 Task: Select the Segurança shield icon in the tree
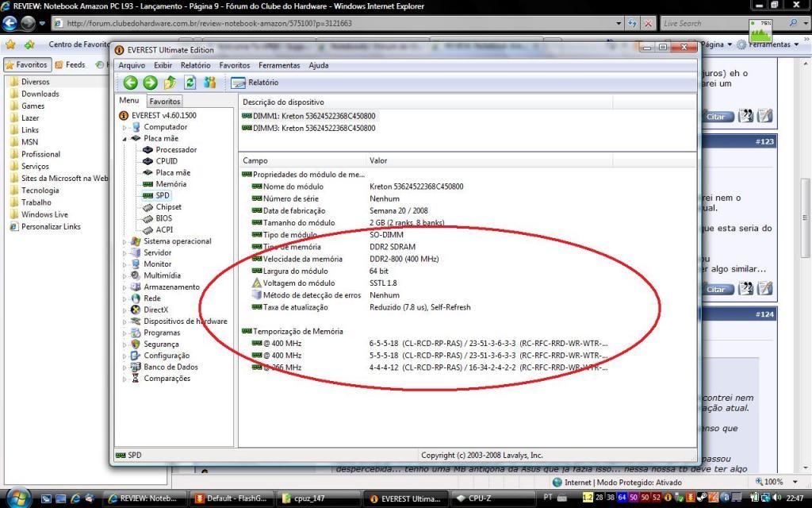coord(136,344)
